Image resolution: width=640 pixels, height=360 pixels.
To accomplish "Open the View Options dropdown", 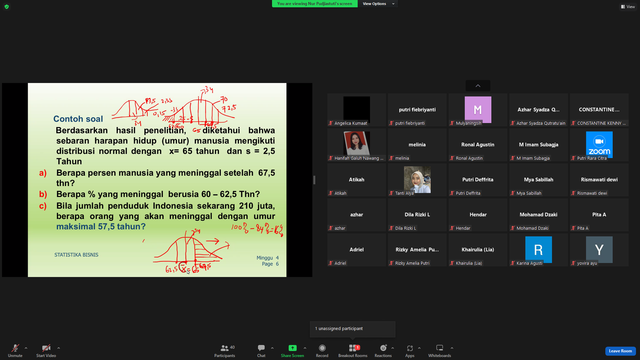I will coord(378,4).
